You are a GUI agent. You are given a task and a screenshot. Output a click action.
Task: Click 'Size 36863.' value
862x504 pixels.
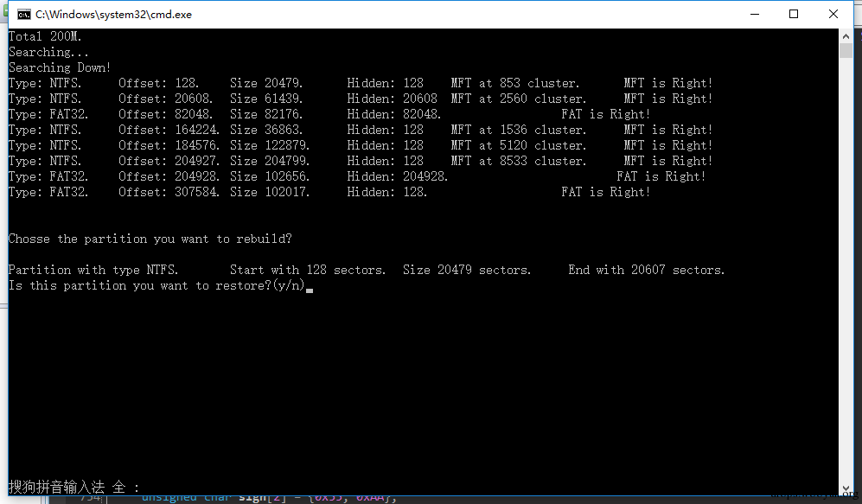[266, 130]
